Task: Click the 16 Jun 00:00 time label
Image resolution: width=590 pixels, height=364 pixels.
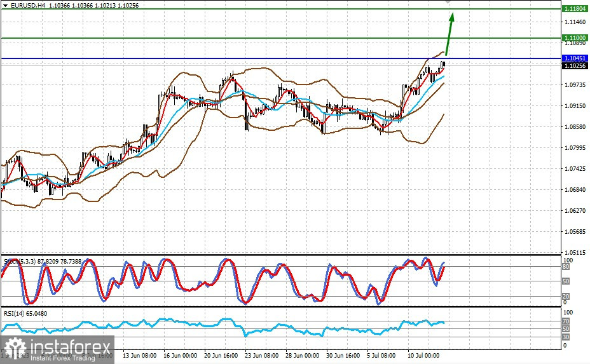Action: 180,355
